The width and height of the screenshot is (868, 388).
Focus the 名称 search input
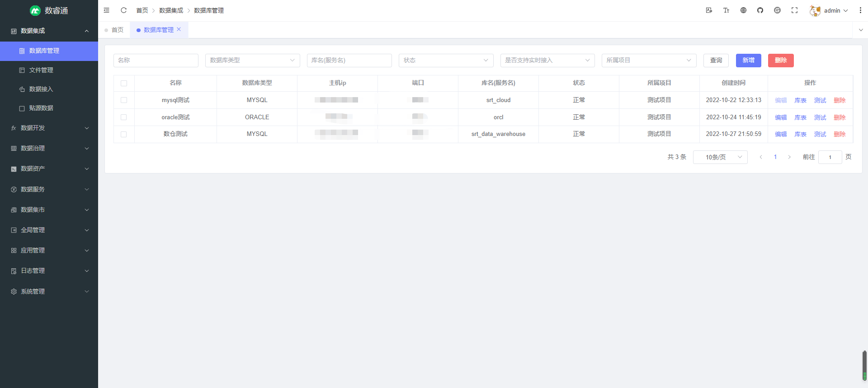pyautogui.click(x=156, y=60)
